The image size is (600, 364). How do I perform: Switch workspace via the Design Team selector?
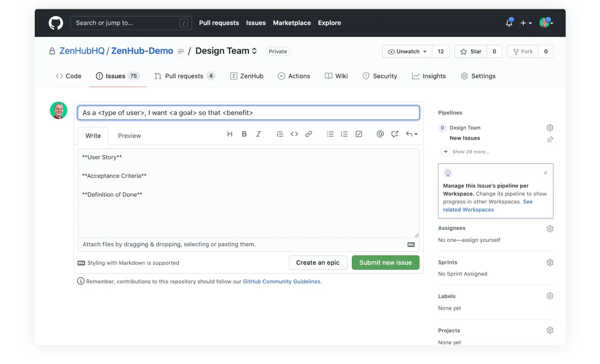click(226, 51)
